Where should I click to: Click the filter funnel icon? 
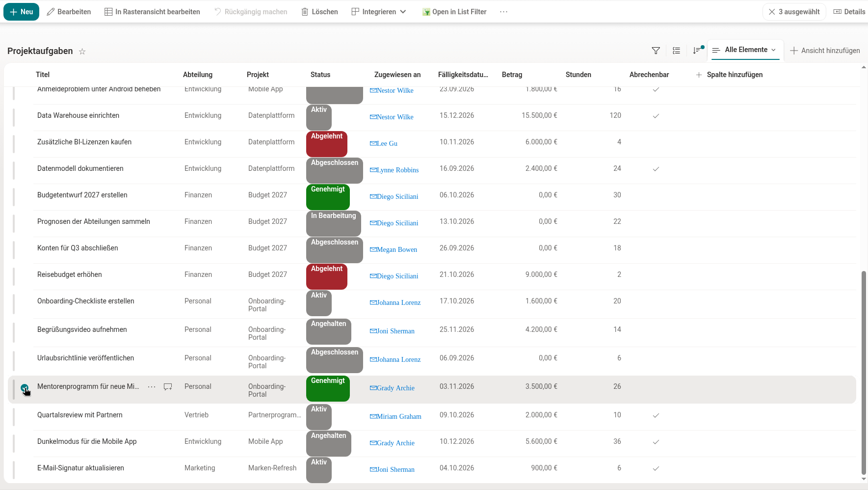tap(656, 51)
